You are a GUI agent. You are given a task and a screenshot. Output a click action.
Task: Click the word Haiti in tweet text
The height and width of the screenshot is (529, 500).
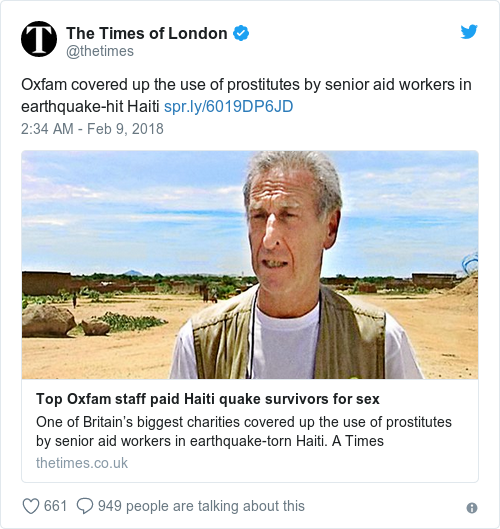[143, 106]
